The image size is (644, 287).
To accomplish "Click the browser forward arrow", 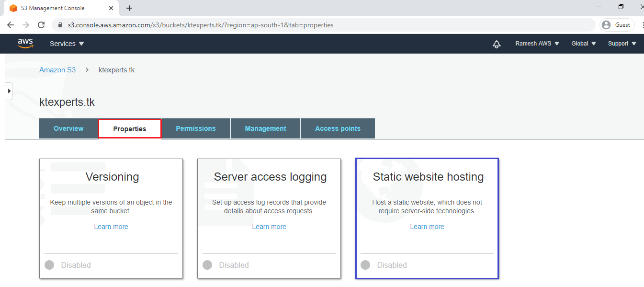I will coord(26,25).
